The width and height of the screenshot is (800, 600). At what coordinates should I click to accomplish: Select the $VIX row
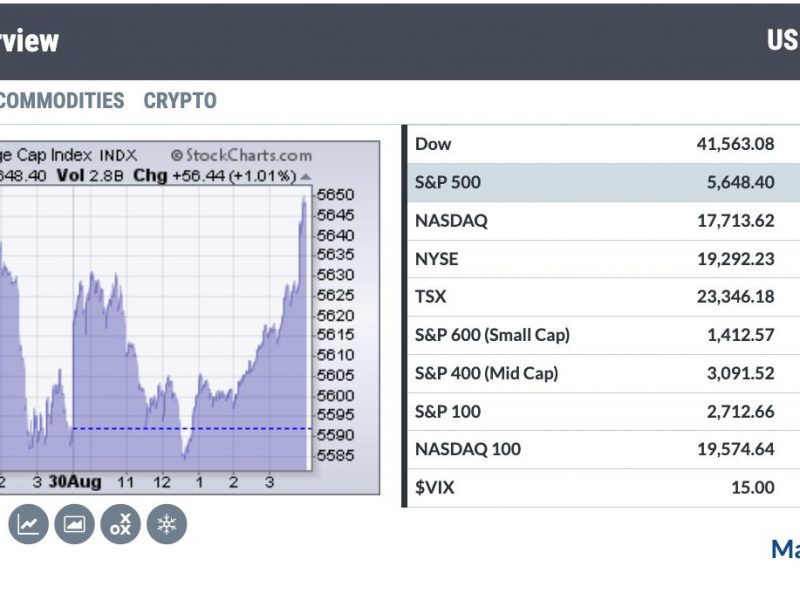click(604, 488)
